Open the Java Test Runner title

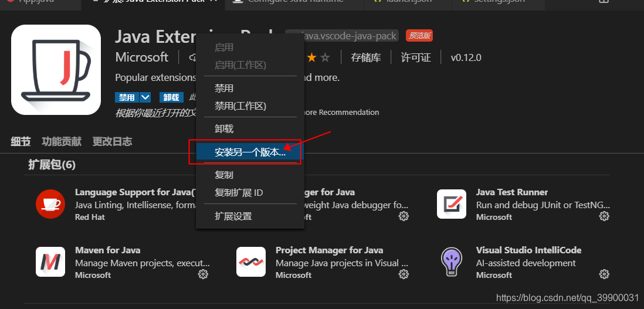[x=512, y=192]
